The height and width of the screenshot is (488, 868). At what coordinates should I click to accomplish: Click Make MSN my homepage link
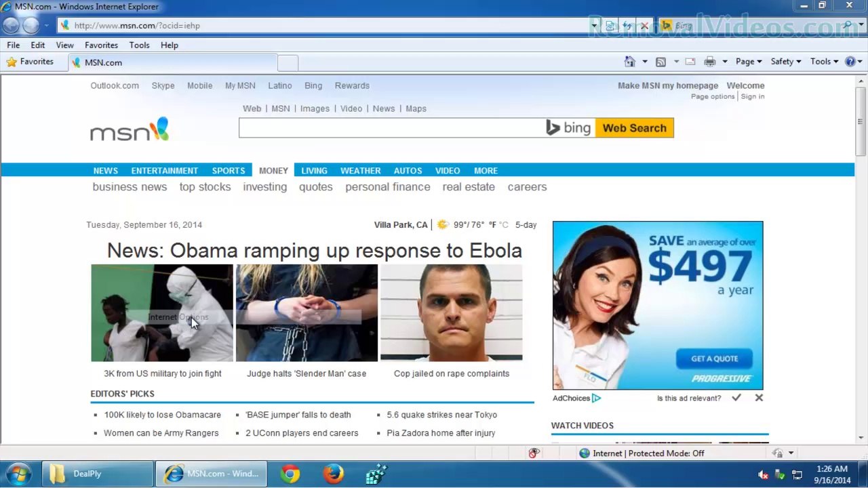pyautogui.click(x=668, y=85)
